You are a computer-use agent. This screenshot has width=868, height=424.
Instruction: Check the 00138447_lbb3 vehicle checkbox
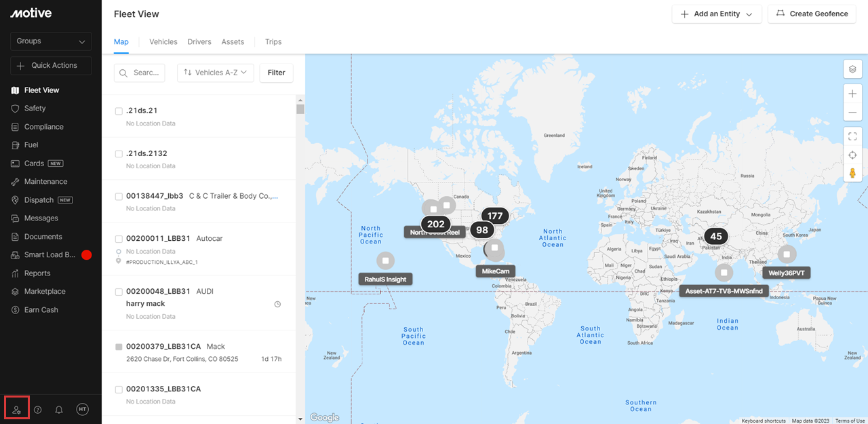[119, 197]
